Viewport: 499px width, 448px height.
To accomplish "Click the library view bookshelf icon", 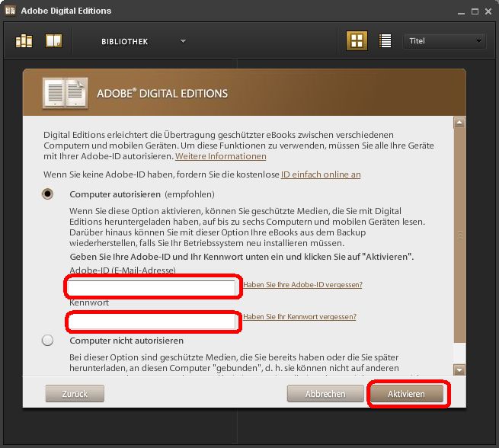I will (x=24, y=41).
